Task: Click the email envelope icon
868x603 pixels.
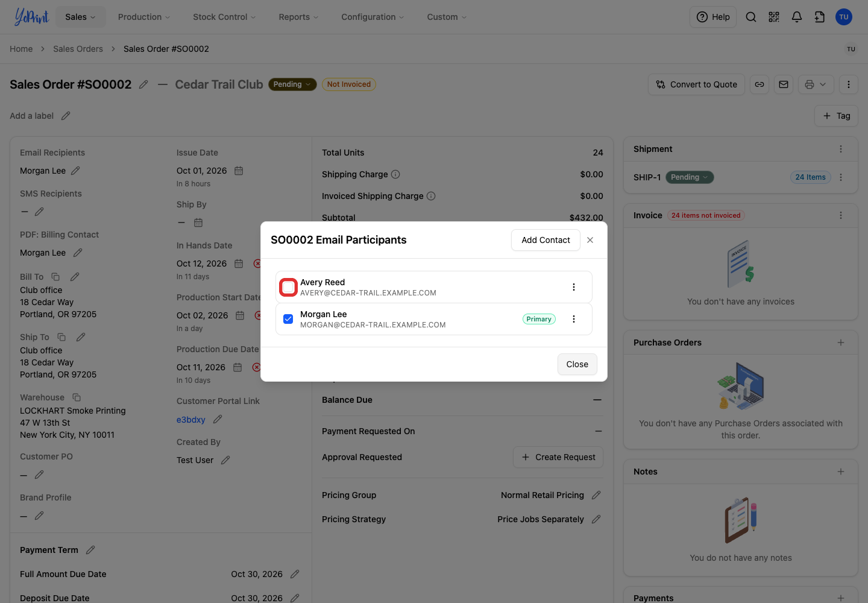Action: coord(784,84)
